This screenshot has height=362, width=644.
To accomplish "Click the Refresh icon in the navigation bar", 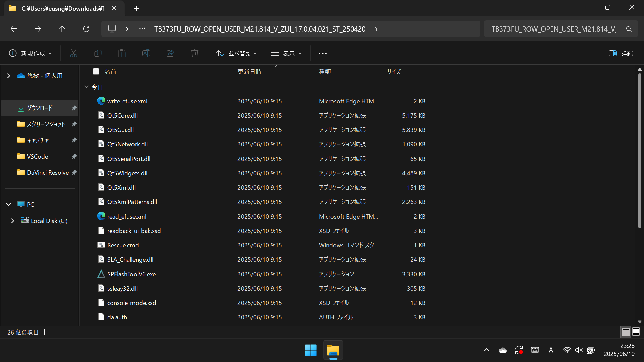I will [86, 29].
